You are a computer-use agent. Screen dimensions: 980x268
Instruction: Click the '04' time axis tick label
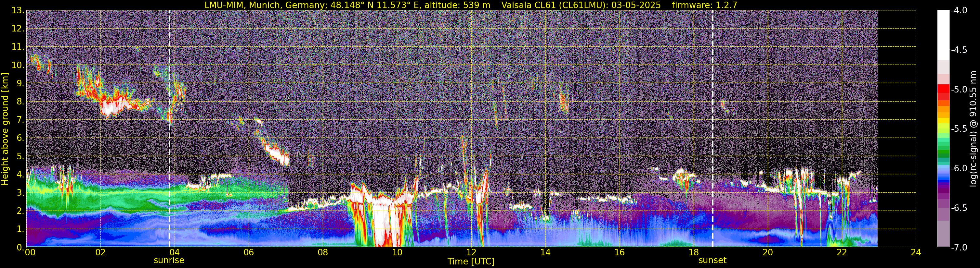(174, 252)
